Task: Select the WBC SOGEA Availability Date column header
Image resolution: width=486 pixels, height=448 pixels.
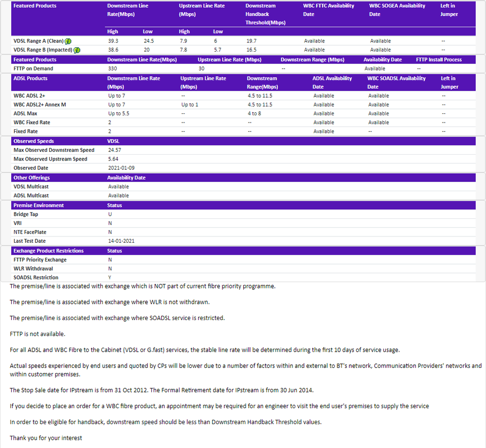Action: [x=396, y=10]
